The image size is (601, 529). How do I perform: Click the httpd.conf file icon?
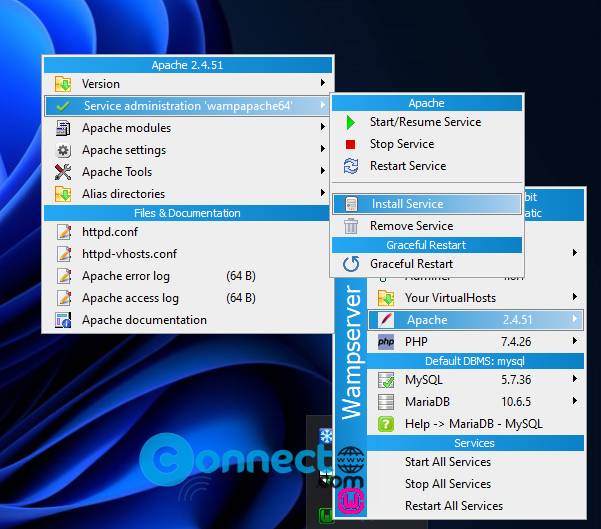pyautogui.click(x=64, y=232)
